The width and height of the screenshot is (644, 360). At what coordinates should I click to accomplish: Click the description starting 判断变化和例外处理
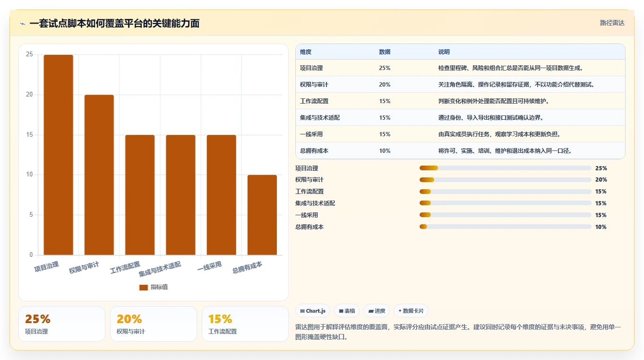[494, 101]
